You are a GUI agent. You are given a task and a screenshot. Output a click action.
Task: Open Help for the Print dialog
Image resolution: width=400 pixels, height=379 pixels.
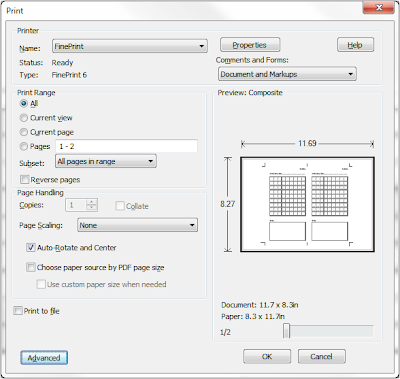click(x=355, y=45)
